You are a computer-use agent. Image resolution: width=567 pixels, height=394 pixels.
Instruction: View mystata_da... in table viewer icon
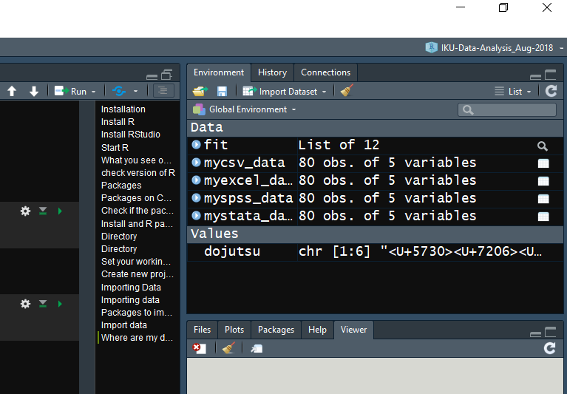pyautogui.click(x=543, y=217)
